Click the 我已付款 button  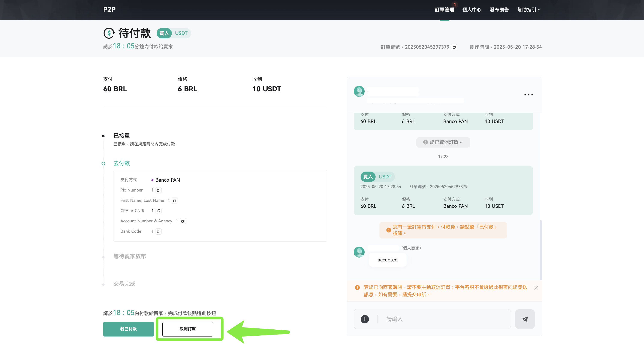point(128,329)
